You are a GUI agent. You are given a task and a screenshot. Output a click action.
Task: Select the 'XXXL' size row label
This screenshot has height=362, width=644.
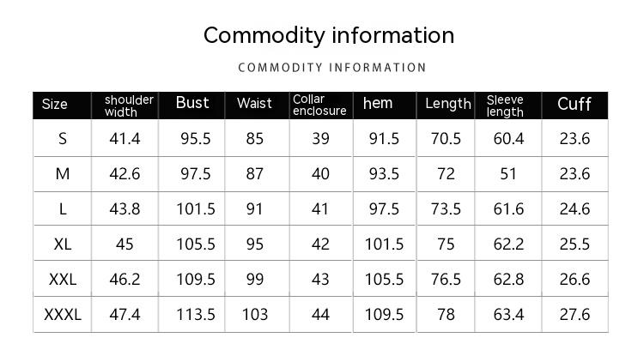pyautogui.click(x=63, y=315)
